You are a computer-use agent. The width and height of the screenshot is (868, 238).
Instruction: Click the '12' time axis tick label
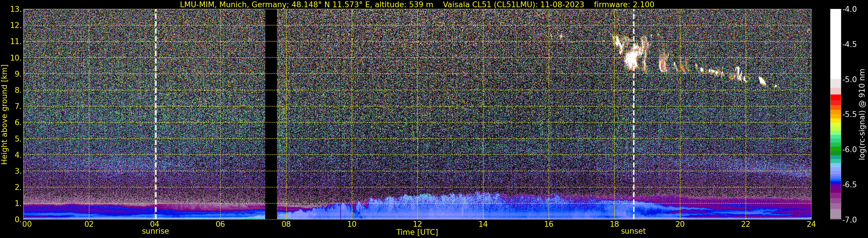[x=417, y=224]
